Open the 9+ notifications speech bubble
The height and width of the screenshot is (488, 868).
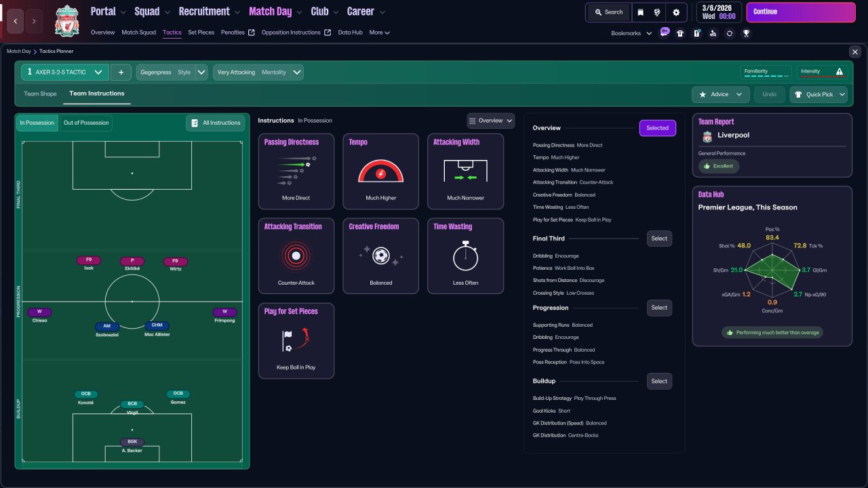[665, 32]
